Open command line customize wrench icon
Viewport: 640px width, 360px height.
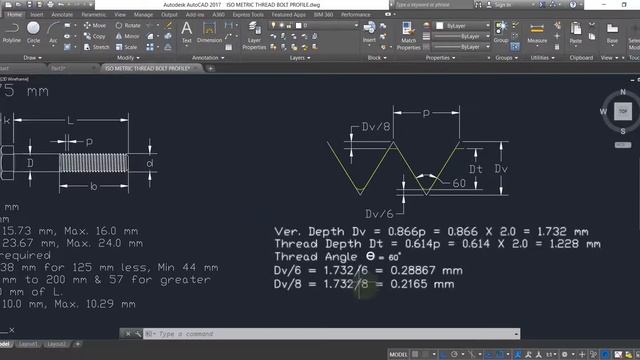[x=138, y=334]
